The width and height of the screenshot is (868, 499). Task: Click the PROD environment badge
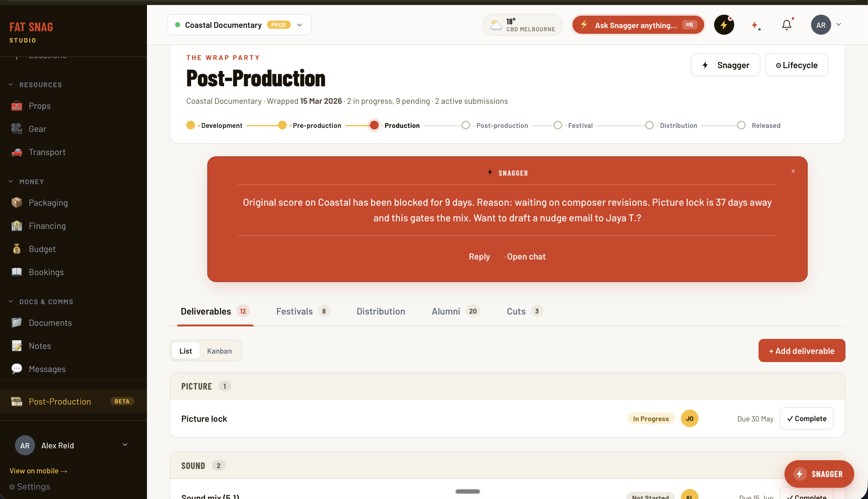coord(278,25)
